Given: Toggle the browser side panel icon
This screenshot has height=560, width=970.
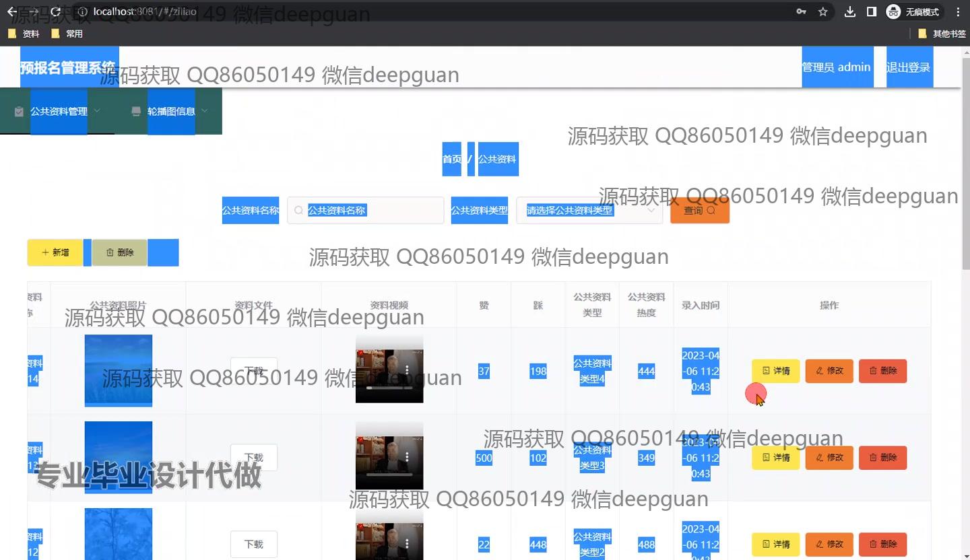Looking at the screenshot, I should (x=871, y=11).
